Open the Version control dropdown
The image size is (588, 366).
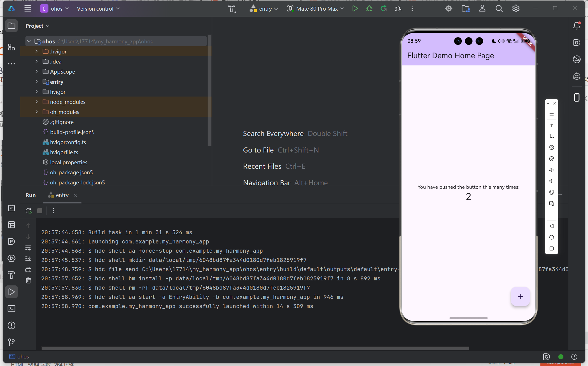[x=98, y=9]
